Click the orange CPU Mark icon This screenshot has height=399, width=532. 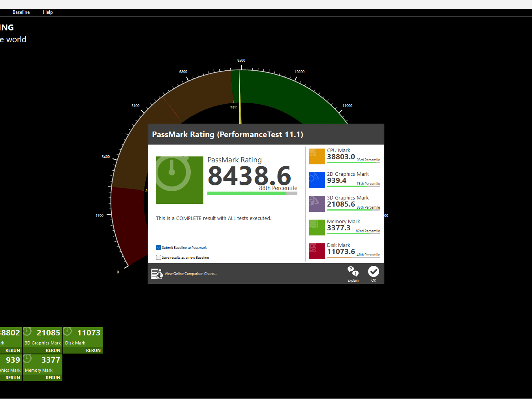(317, 156)
